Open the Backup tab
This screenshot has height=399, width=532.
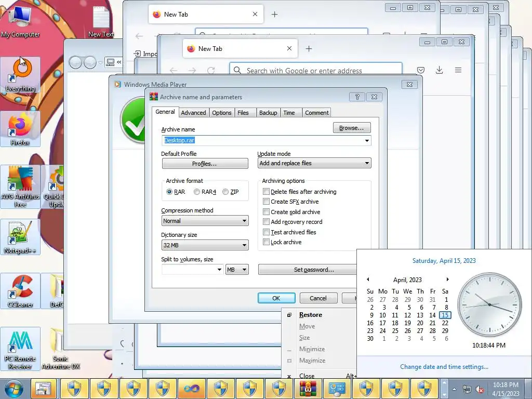(268, 113)
